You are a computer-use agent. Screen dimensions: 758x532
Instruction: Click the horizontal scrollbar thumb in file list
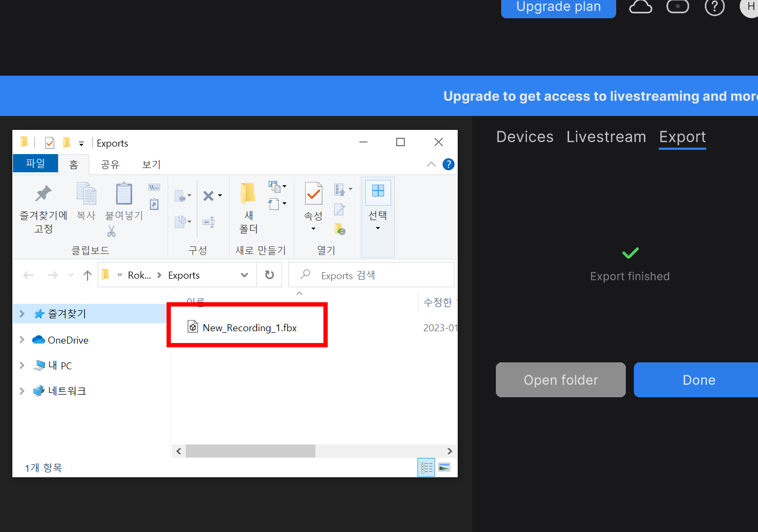tap(250, 451)
